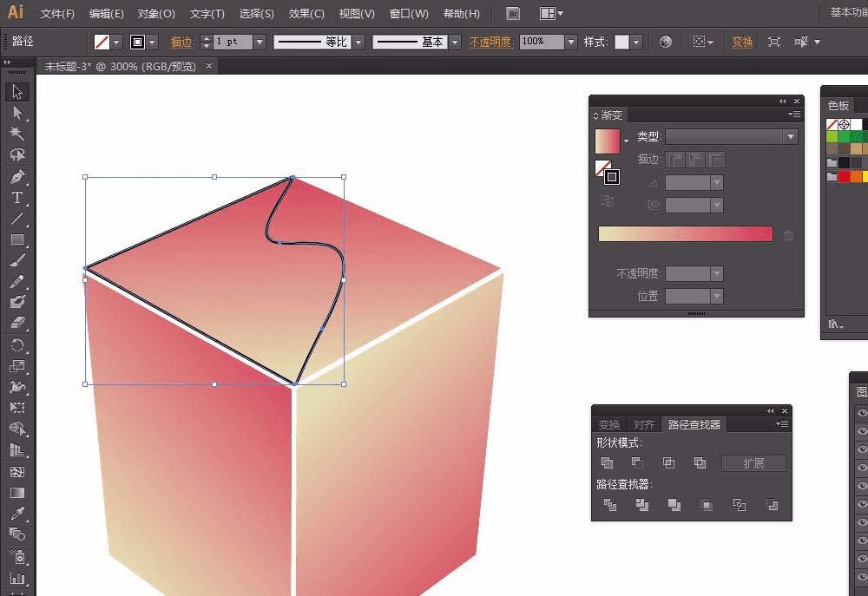Viewport: 868px width, 596px height.
Task: Click the Divide icon under 路径查找器
Action: coord(610,504)
